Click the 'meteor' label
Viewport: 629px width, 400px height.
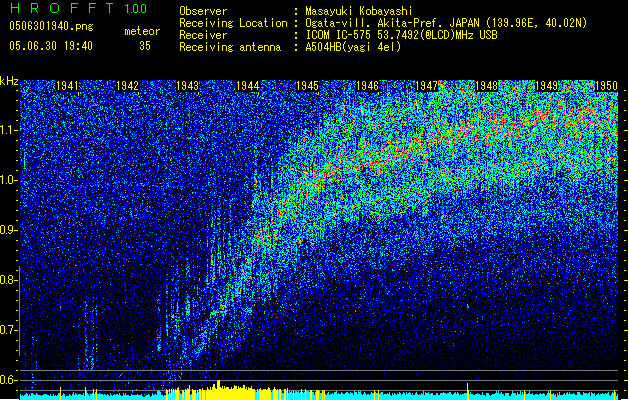click(x=142, y=31)
